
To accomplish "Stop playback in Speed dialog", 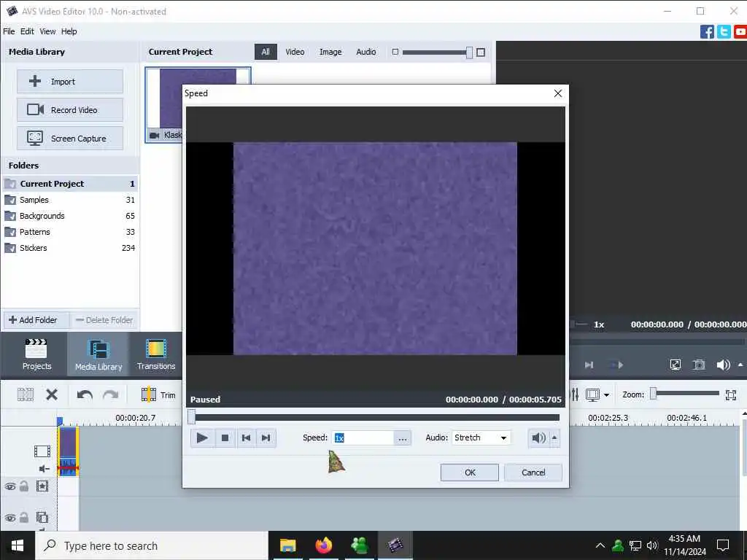I will pyautogui.click(x=225, y=437).
